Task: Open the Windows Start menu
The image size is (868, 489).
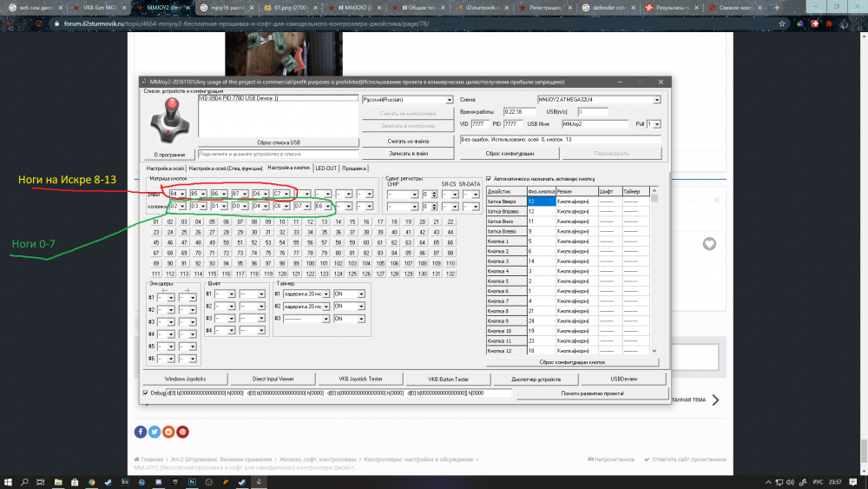Action: pos(8,479)
